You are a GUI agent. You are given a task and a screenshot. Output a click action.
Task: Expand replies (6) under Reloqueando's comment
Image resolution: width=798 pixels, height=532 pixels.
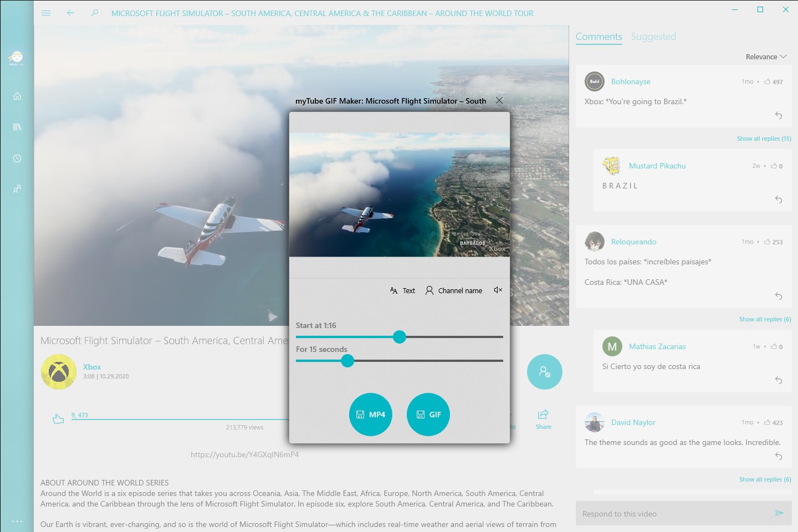click(x=765, y=319)
